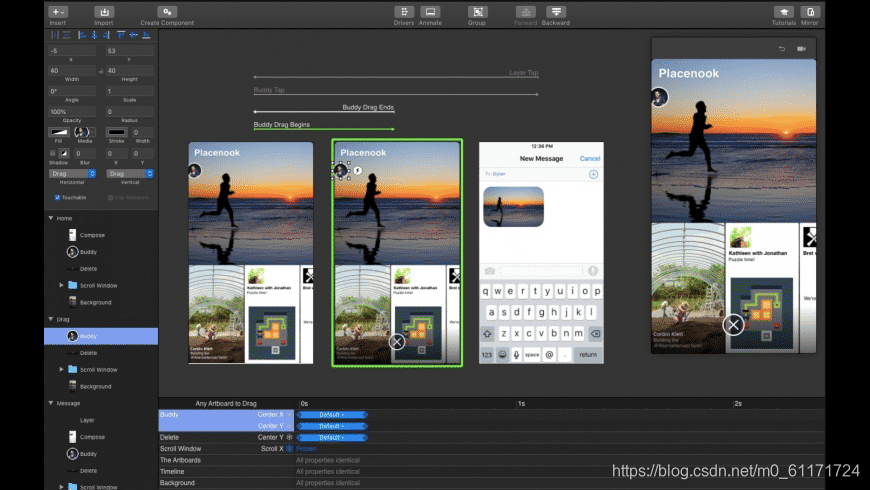
Task: Select the Compose layer under Home
Action: [101, 235]
